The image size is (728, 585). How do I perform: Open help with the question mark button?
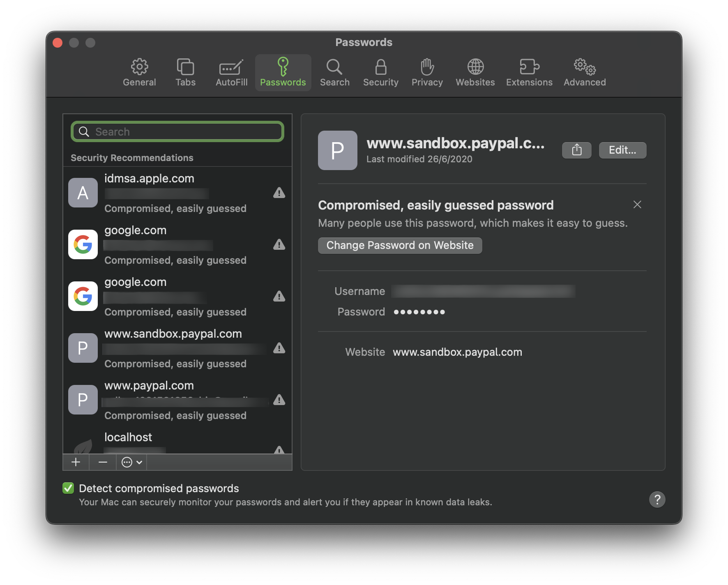point(657,500)
